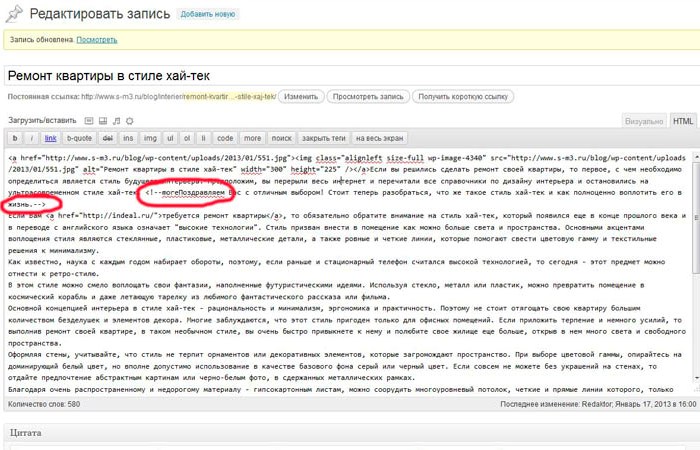
Task: Click the bold 'b' quicktag button
Action: (15, 138)
